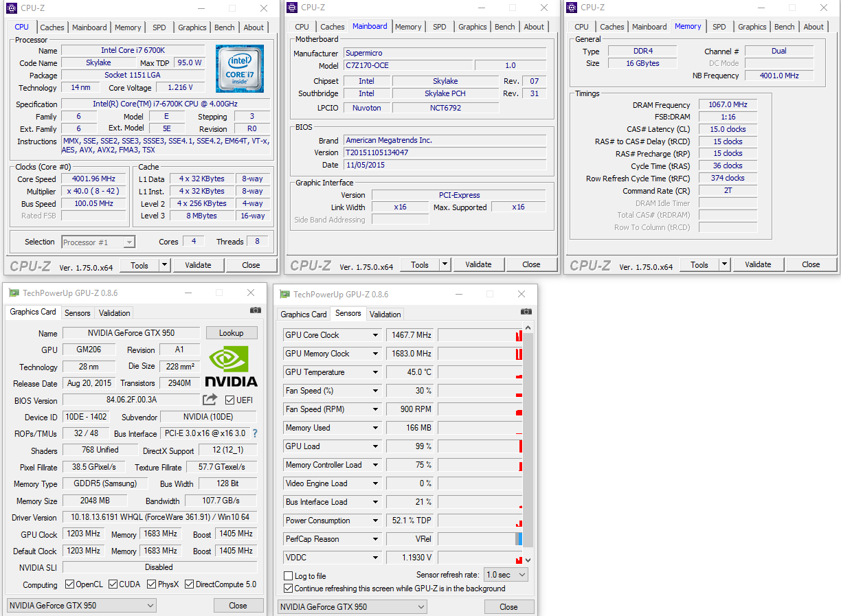Click the BIOS Version field in GPU-Z
This screenshot has height=616, width=841.
click(131, 400)
